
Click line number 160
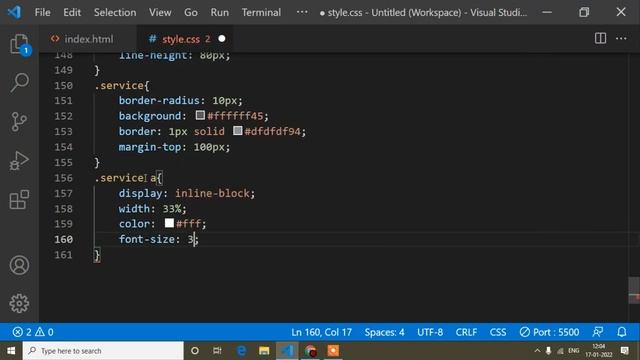click(64, 239)
